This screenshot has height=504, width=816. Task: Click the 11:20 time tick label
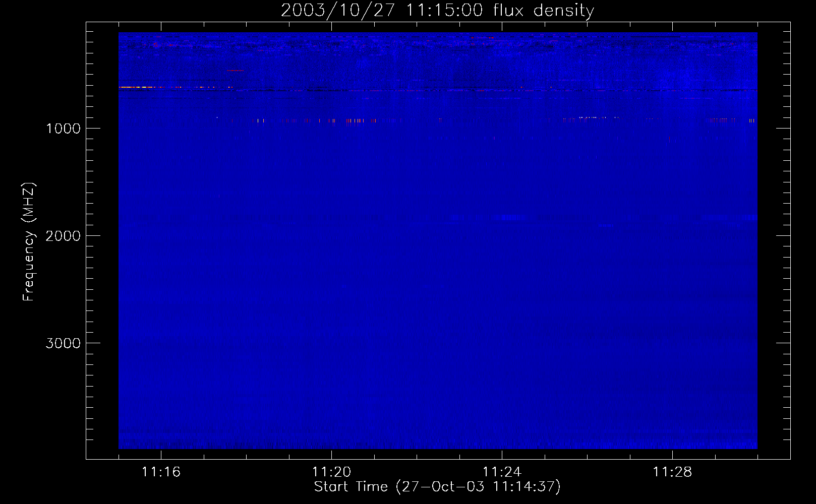tap(331, 472)
